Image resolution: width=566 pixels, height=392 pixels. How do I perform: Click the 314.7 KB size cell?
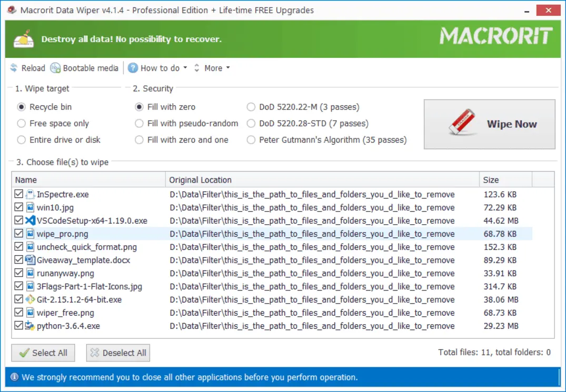coord(500,286)
